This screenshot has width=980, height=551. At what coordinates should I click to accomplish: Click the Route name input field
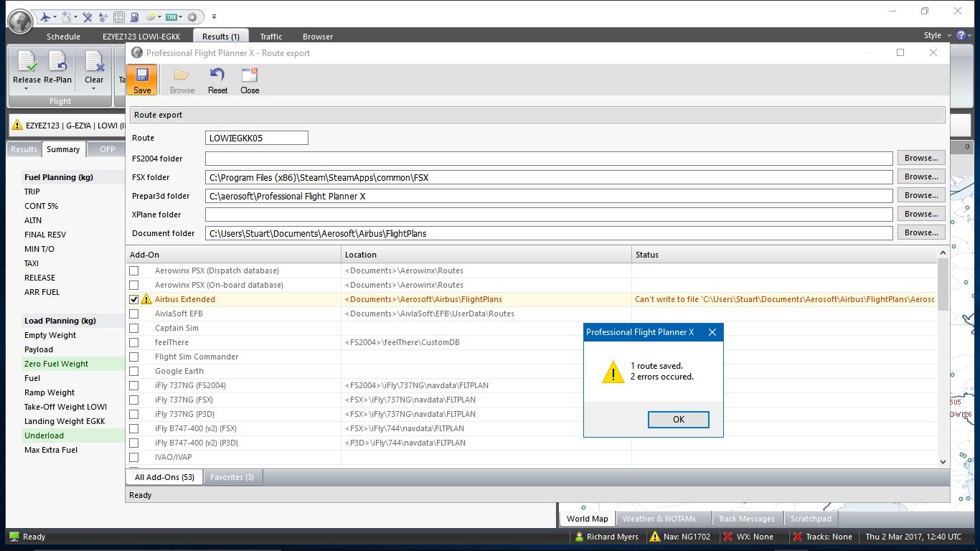point(256,137)
